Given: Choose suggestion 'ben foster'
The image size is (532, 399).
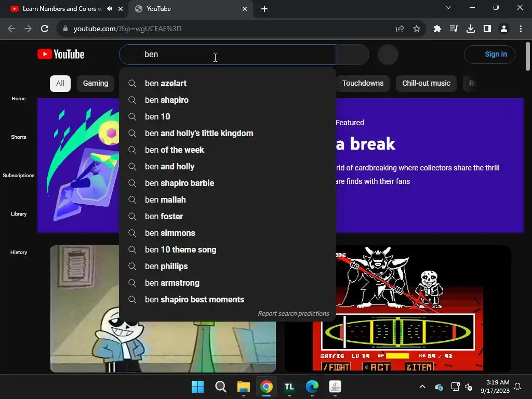Looking at the screenshot, I should click(228, 217).
